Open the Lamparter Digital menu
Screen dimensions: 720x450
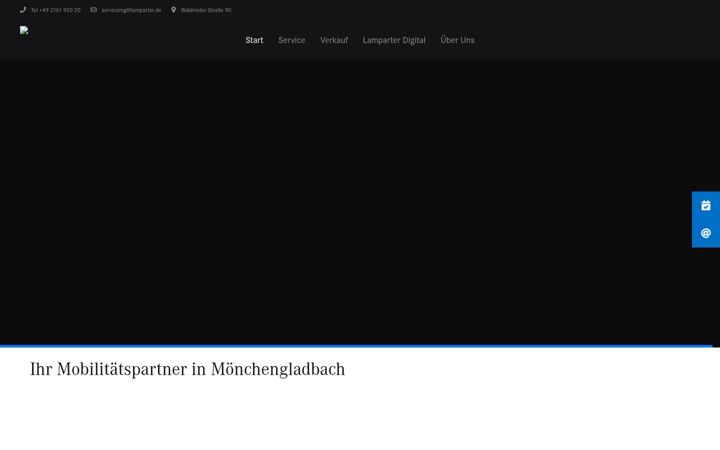[x=394, y=40]
